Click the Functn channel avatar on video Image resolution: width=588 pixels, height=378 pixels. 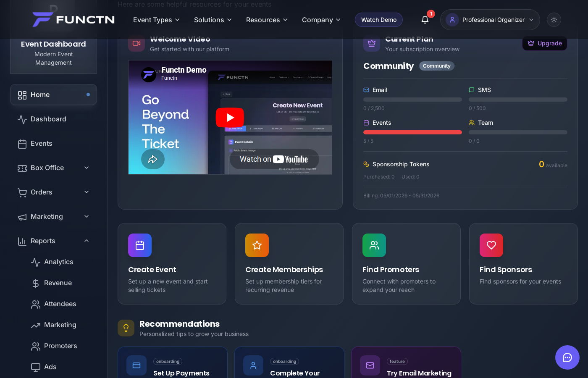(x=149, y=75)
